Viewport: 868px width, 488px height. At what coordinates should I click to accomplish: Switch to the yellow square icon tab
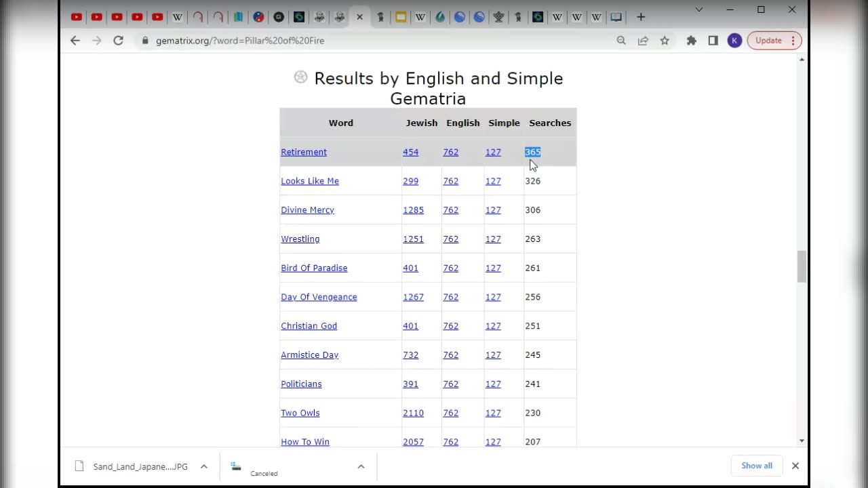(401, 17)
